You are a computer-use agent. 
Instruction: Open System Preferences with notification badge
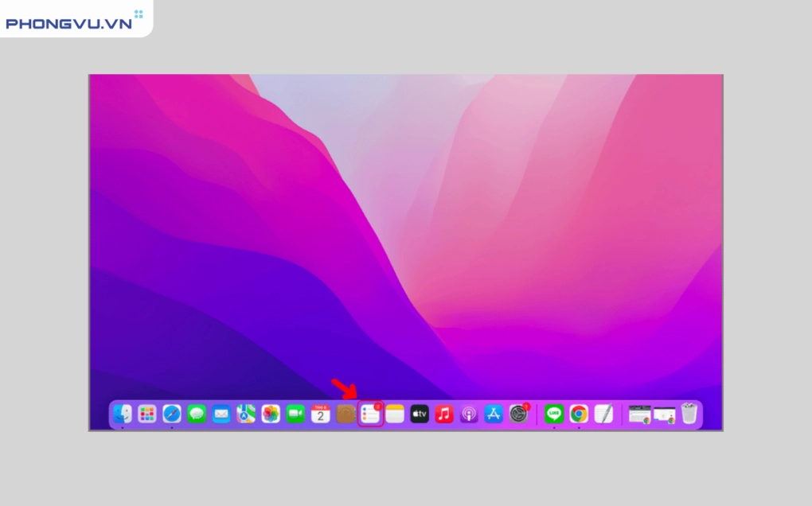click(x=518, y=414)
